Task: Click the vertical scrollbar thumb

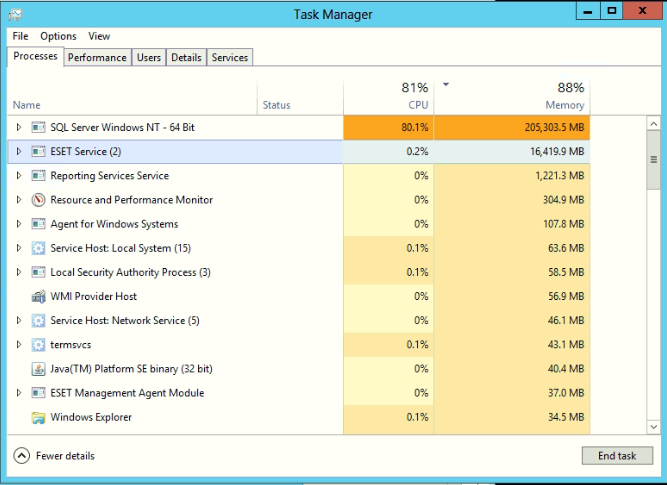Action: point(654,159)
